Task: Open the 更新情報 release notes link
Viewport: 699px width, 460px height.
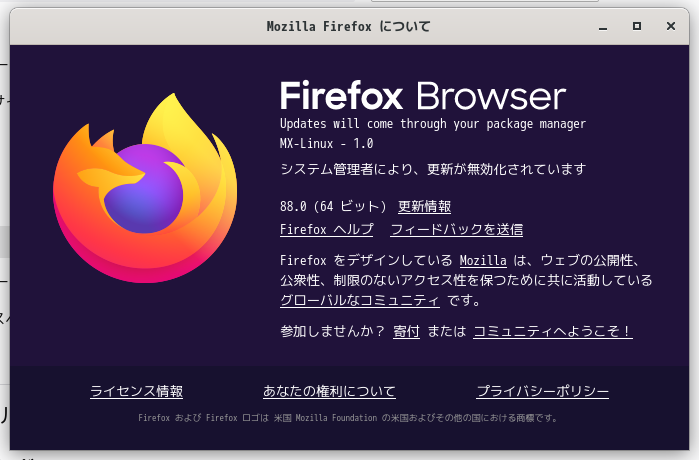Action: pyautogui.click(x=424, y=206)
